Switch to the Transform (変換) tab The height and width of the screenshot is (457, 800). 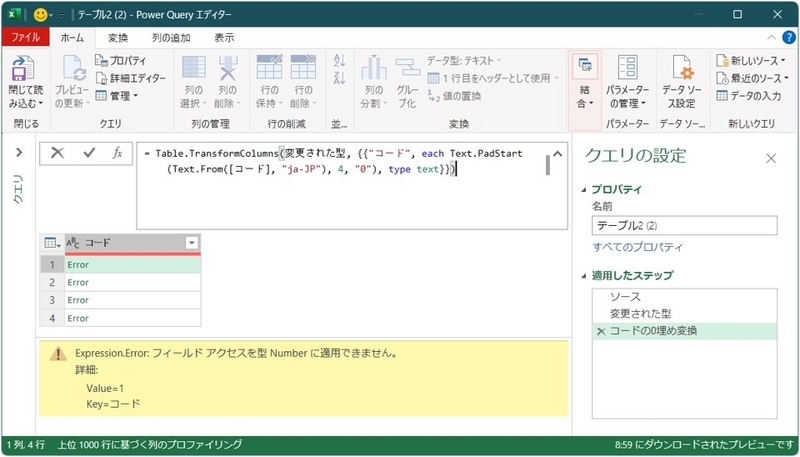(x=118, y=38)
